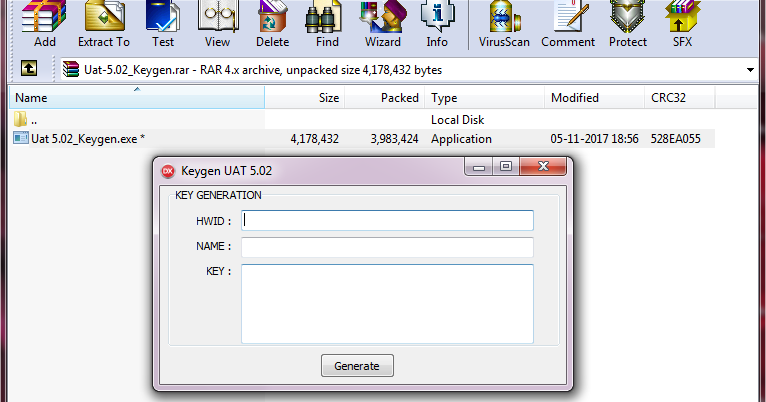Click the 528EA055 CRC32 value
766x402 pixels.
676,139
